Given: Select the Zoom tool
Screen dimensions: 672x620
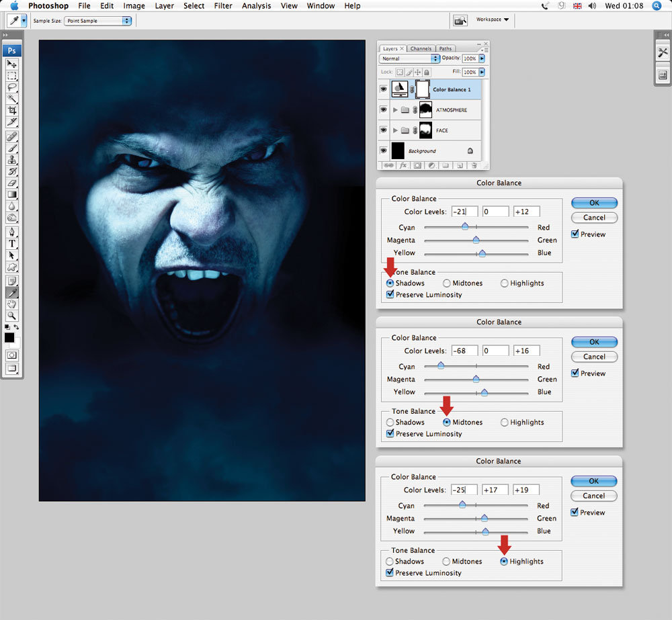Looking at the screenshot, I should click(12, 316).
